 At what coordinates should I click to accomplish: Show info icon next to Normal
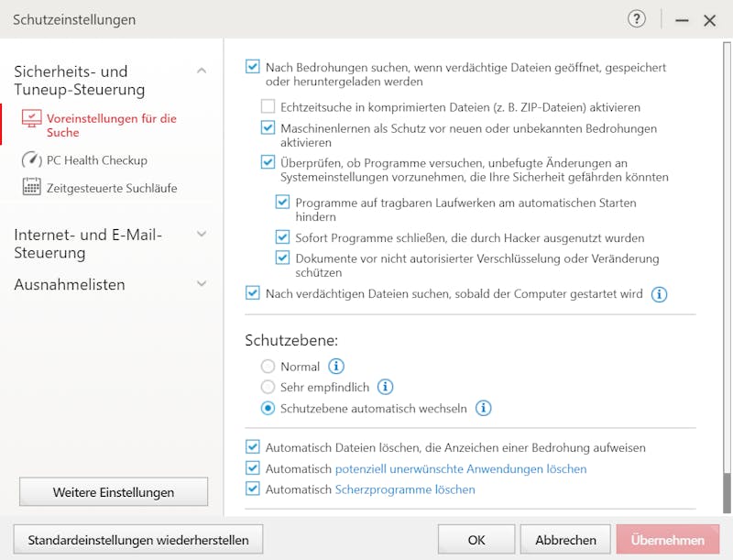click(336, 366)
